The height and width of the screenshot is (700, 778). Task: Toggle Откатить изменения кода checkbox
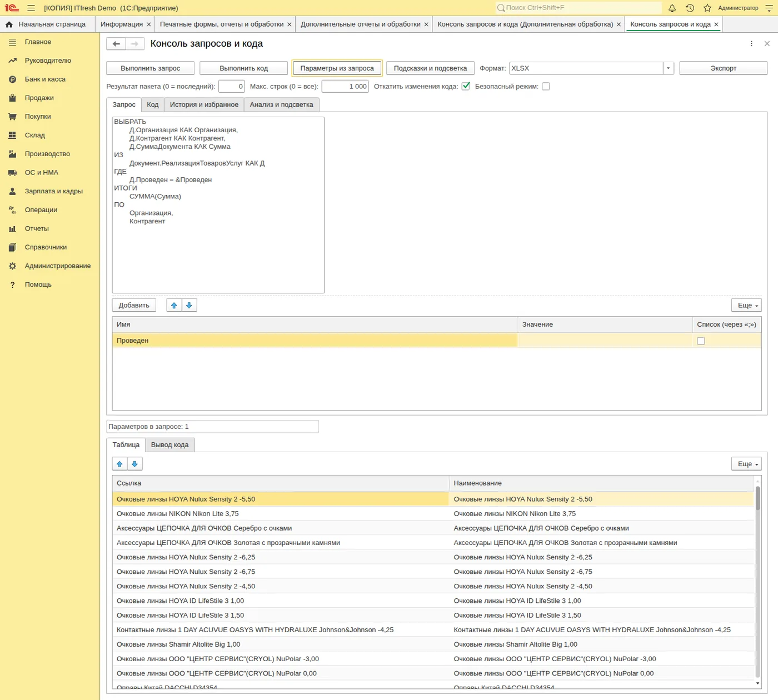pos(466,86)
